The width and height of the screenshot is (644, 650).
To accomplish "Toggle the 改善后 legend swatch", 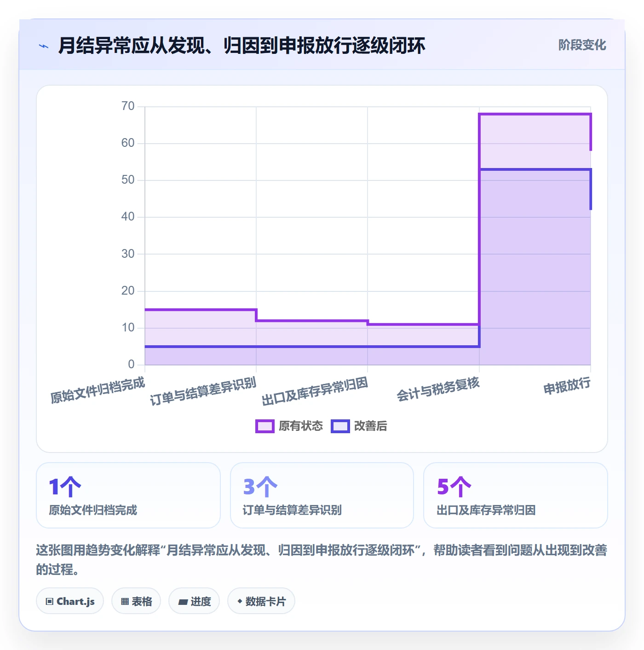I will point(340,426).
